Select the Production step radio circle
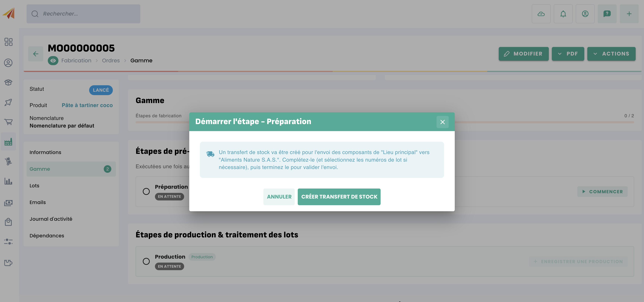The width and height of the screenshot is (644, 302). click(x=146, y=261)
